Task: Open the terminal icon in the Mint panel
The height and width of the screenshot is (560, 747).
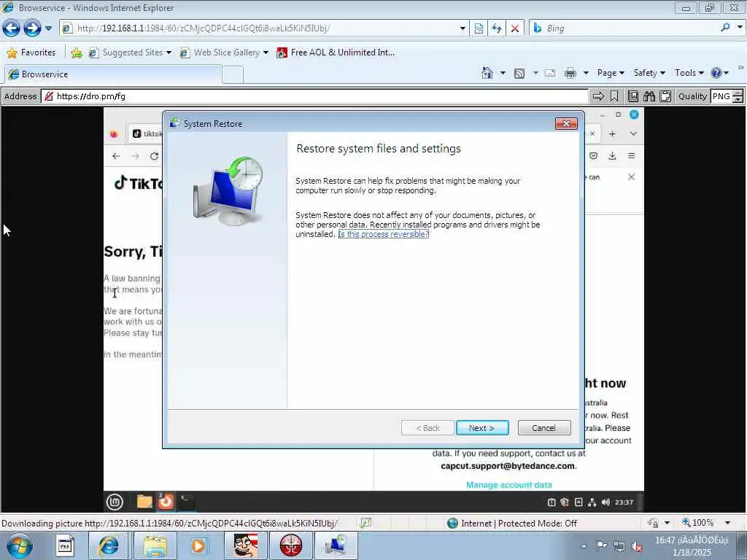Action: pos(186,502)
